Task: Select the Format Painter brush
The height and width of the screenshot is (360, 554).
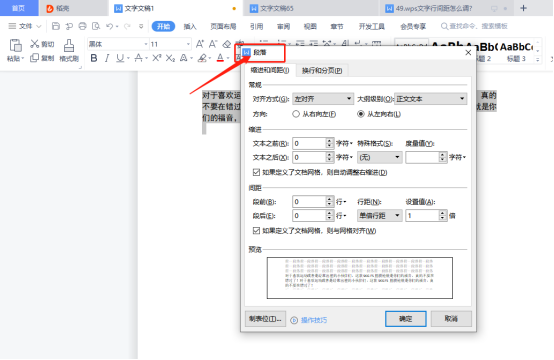Action: click(x=69, y=46)
